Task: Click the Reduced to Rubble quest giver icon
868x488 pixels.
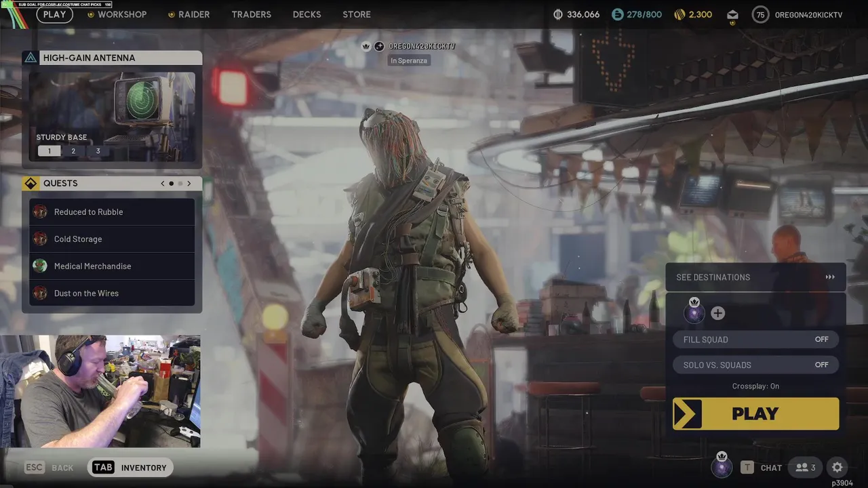Action: pos(40,211)
